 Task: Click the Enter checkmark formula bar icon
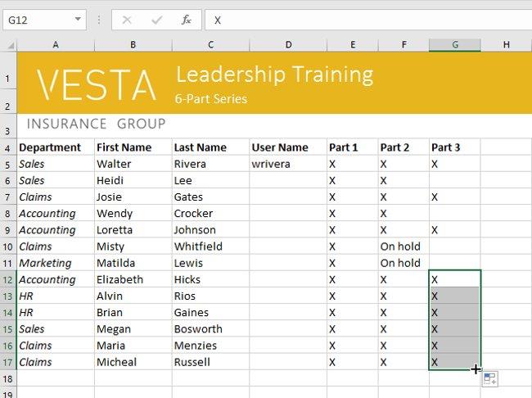click(157, 20)
